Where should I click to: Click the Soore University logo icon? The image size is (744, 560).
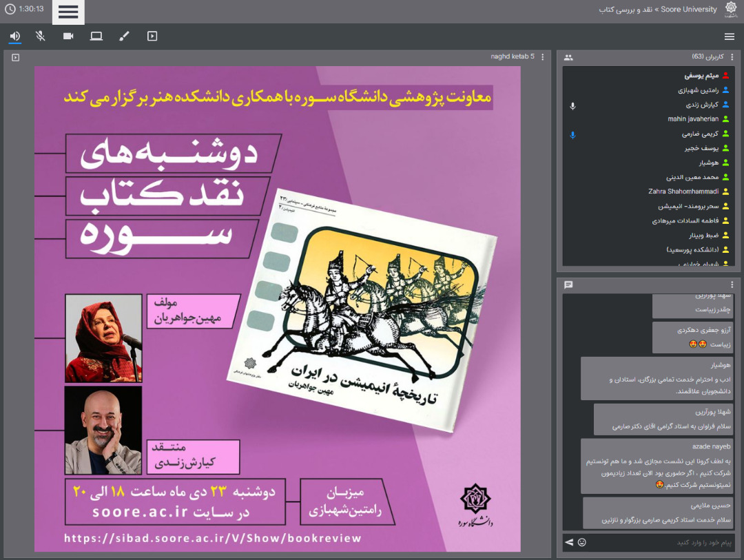[731, 9]
